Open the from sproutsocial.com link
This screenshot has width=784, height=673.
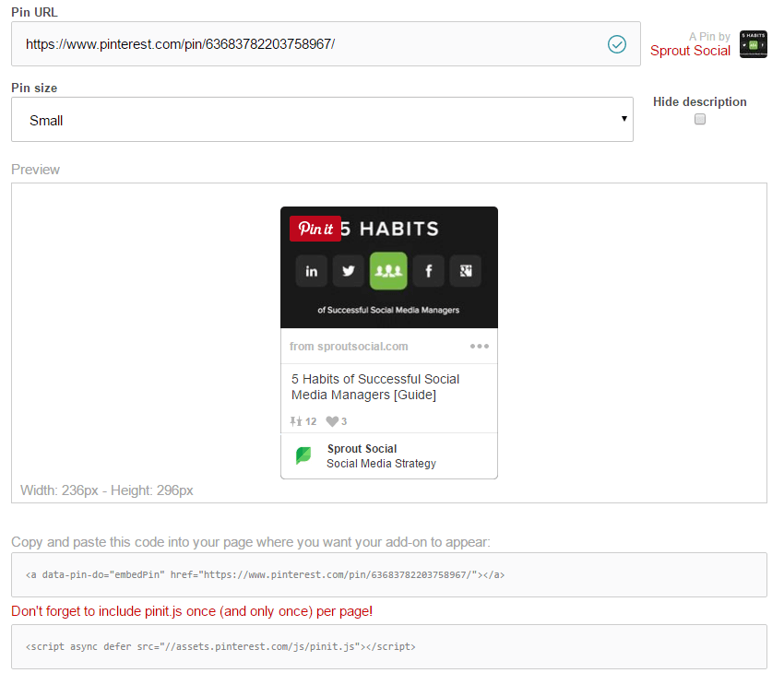349,347
